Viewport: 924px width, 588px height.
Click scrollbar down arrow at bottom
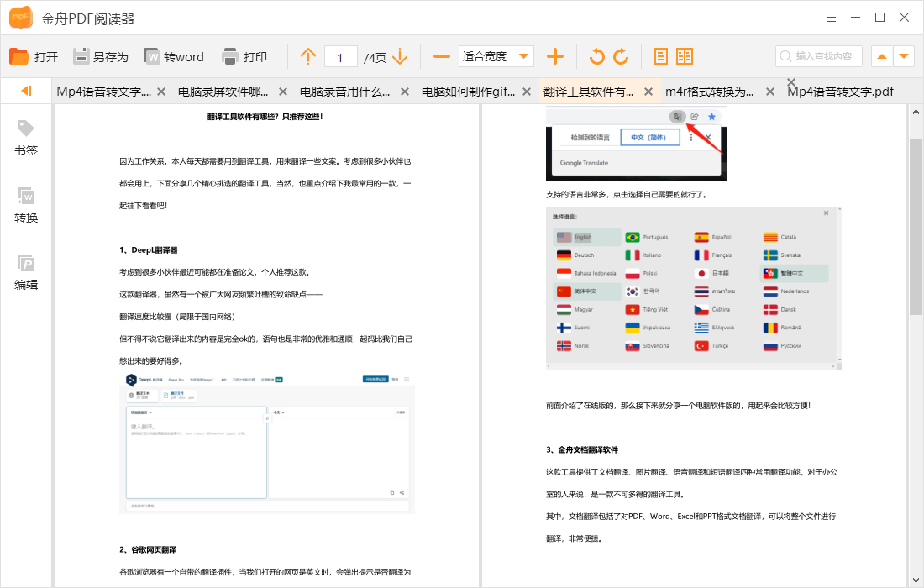915,580
